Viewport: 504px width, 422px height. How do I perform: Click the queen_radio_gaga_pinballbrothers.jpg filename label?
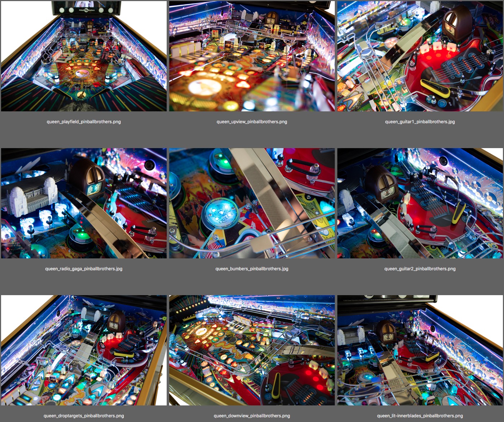pyautogui.click(x=84, y=269)
